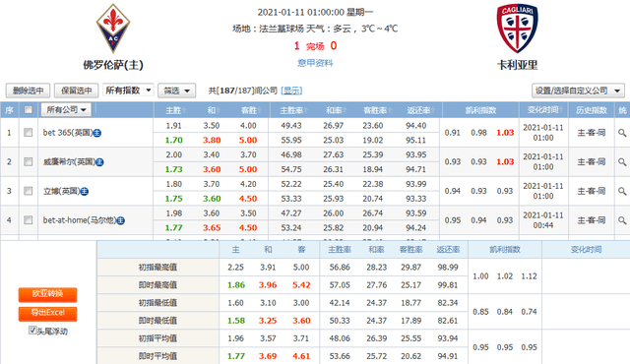
Task: Open the magnifier search for the 威廉希尔 row
Action: (622, 162)
